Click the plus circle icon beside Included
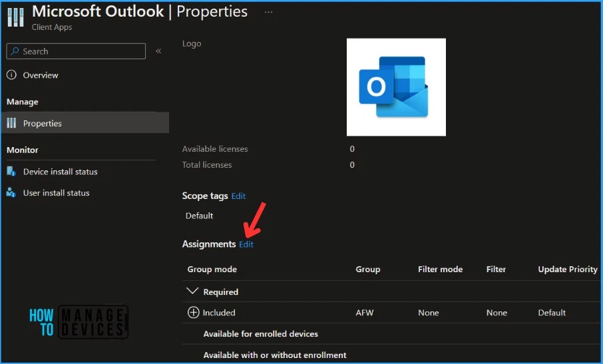 (194, 313)
